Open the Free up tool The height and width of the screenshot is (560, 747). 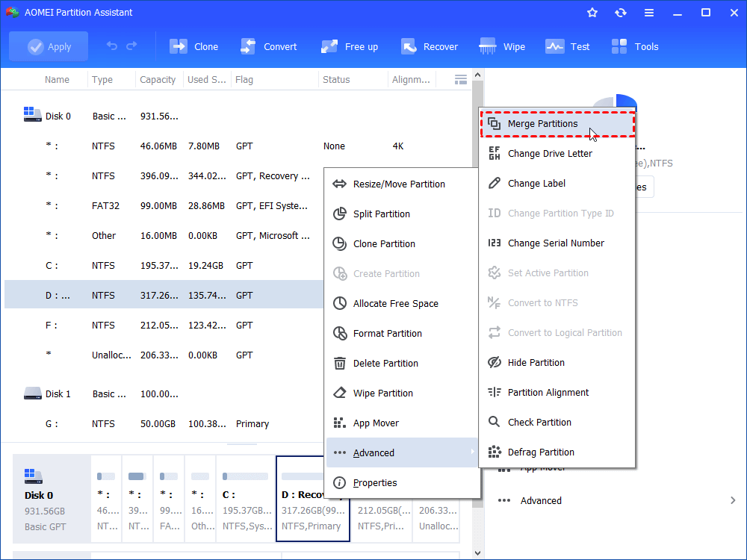(x=349, y=46)
